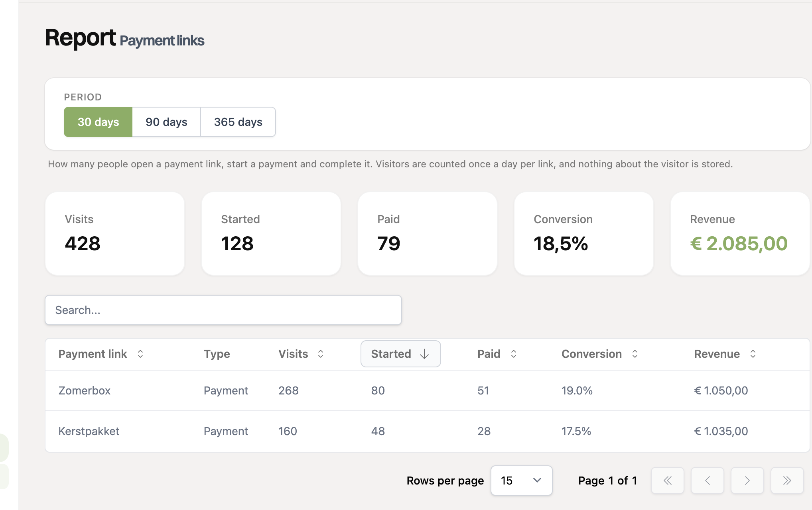Click Kerstpakket conversion 17.5%
The height and width of the screenshot is (510, 812).
[576, 431]
